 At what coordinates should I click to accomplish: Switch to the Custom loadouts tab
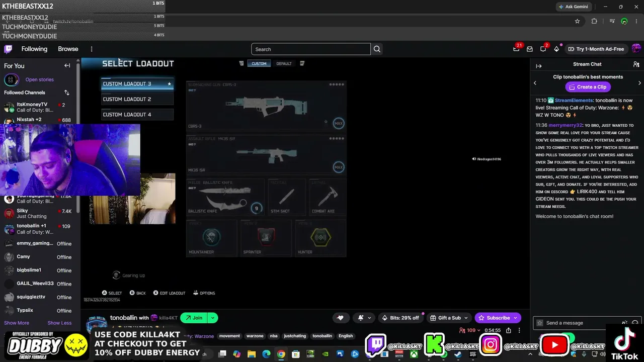pos(259,64)
